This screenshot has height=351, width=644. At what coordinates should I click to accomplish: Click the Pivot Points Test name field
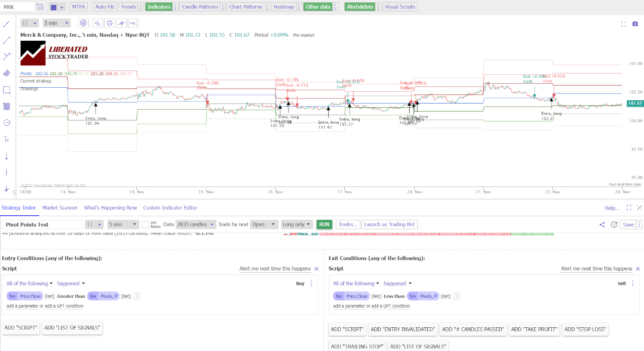click(x=42, y=224)
